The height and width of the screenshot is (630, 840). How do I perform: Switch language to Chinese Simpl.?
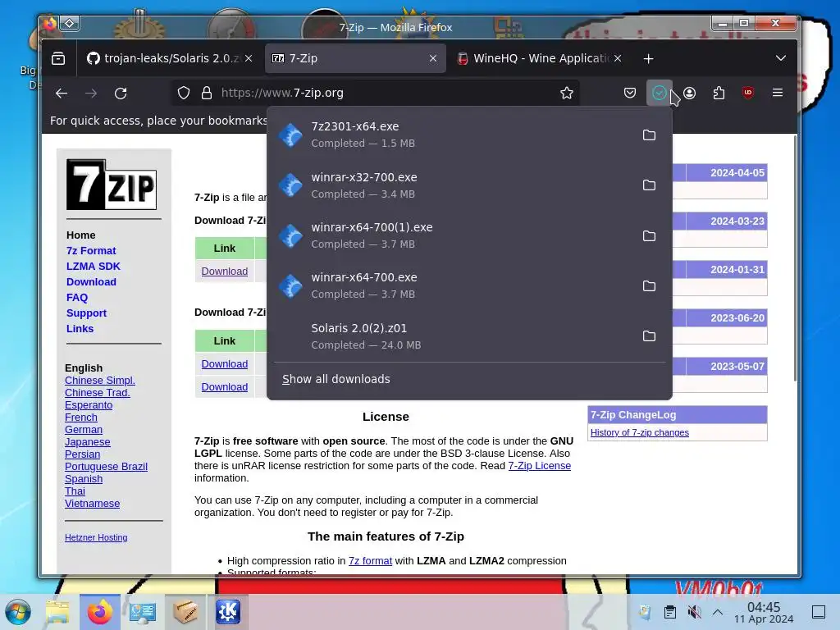coord(99,381)
